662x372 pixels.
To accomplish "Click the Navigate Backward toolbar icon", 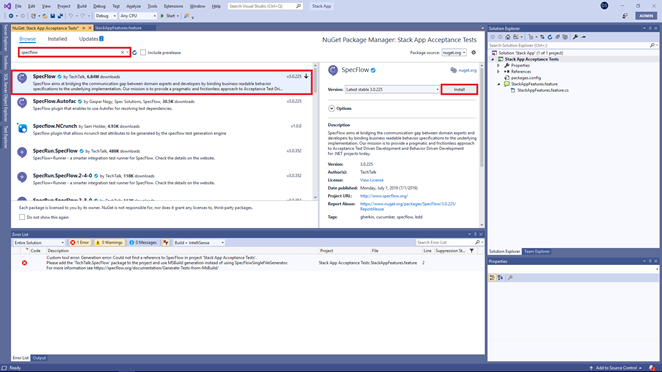I will tap(11, 16).
